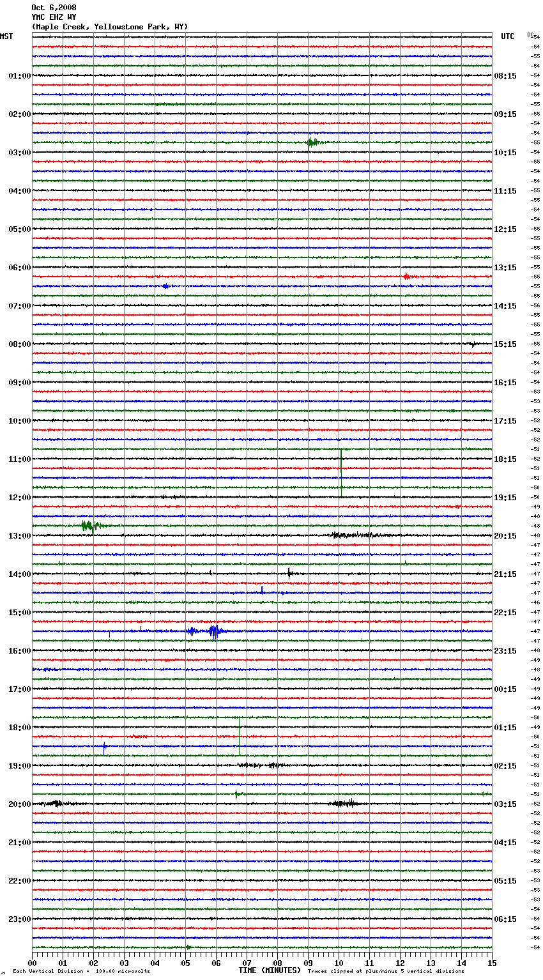Click '(Maple Creek, Yellowstone Park, WY)' location text

point(110,27)
